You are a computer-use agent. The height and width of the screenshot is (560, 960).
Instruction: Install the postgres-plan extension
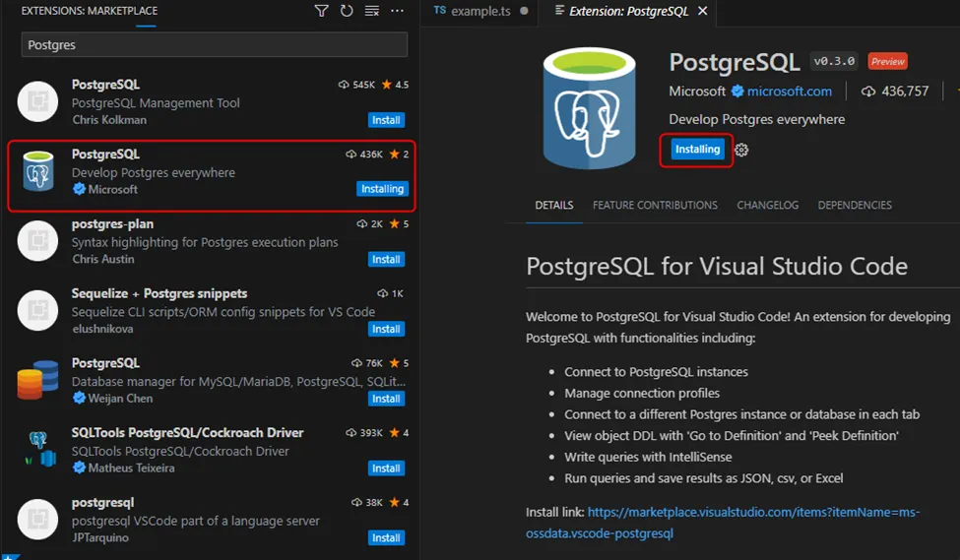click(x=386, y=260)
